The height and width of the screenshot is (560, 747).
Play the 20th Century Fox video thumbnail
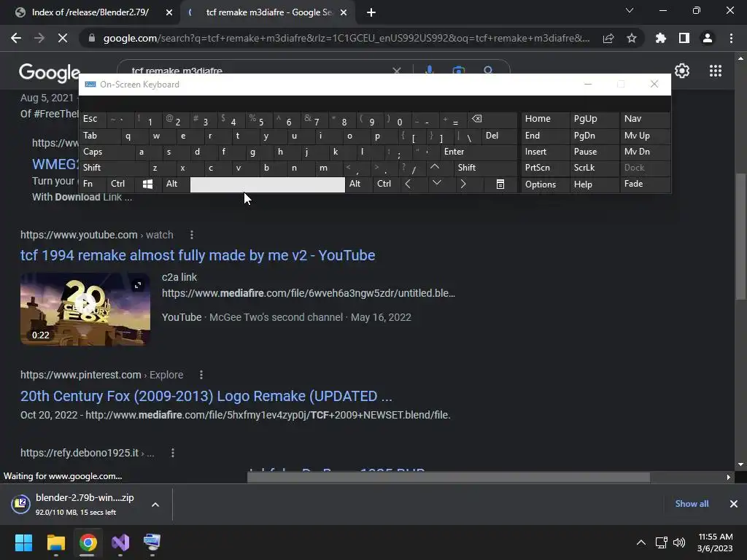pos(85,308)
